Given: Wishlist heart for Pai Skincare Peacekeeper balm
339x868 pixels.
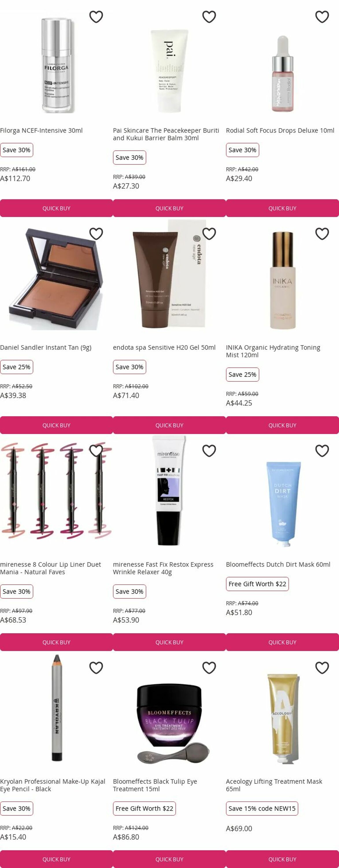Looking at the screenshot, I should pos(209,16).
